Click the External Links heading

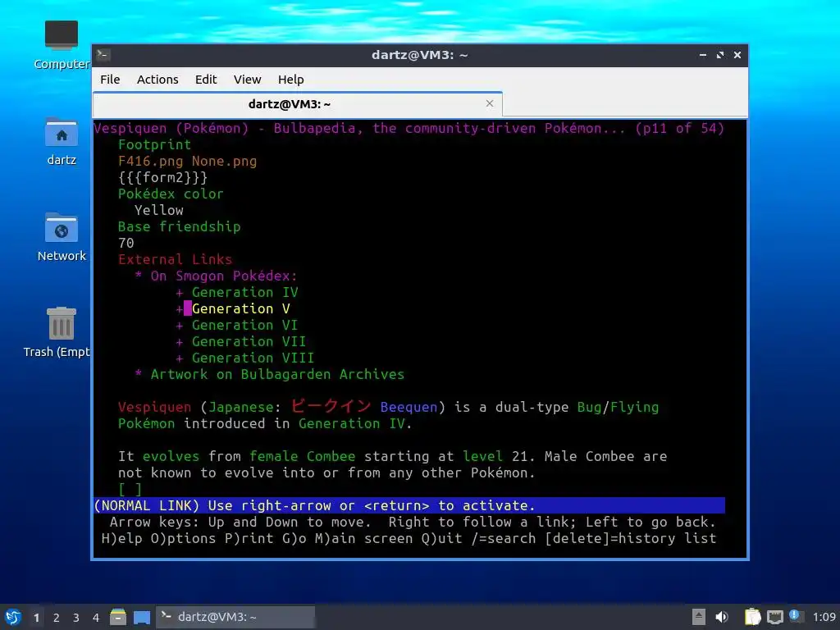point(175,260)
